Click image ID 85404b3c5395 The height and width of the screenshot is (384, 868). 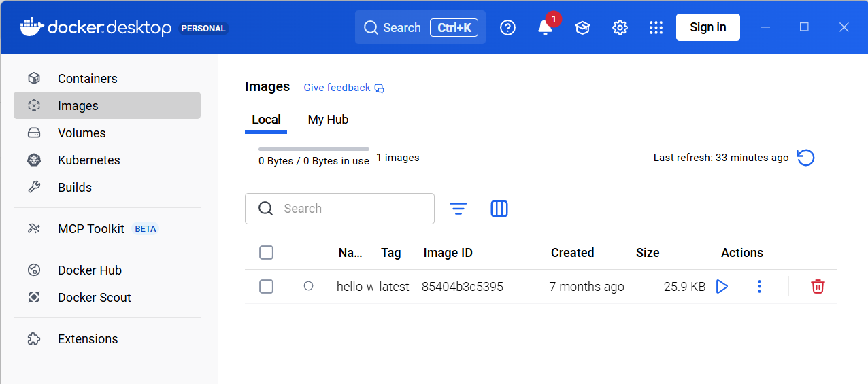pos(463,287)
